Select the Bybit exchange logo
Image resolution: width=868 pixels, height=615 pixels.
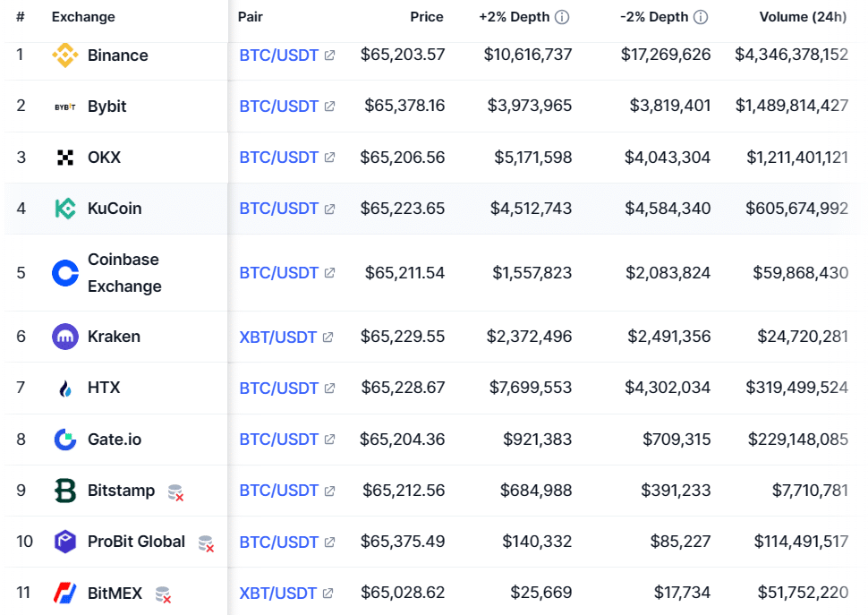tap(65, 106)
